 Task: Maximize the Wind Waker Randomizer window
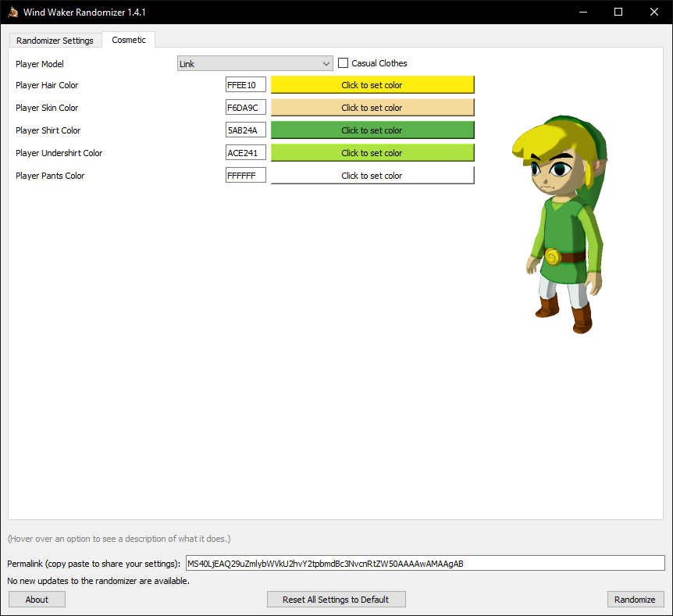(618, 12)
